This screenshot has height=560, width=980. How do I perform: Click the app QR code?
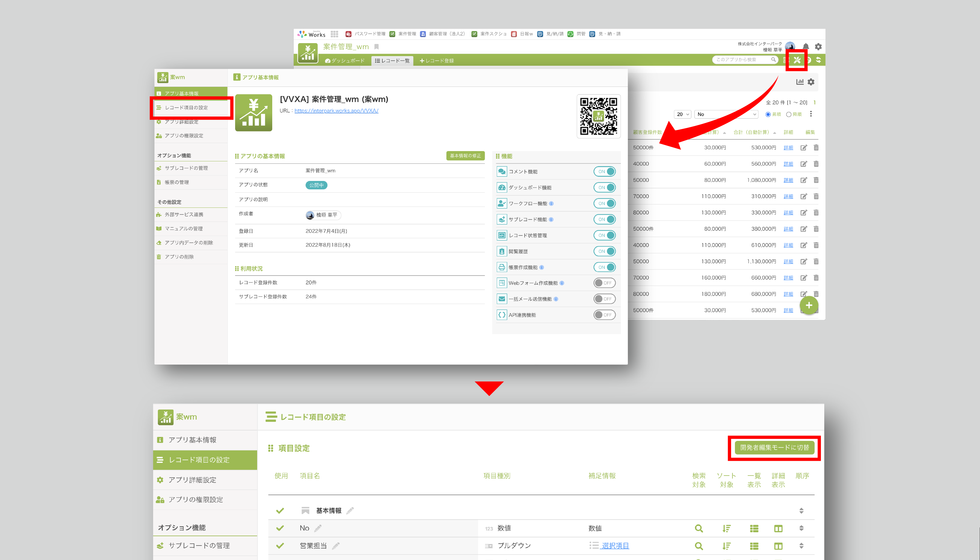[x=599, y=116]
